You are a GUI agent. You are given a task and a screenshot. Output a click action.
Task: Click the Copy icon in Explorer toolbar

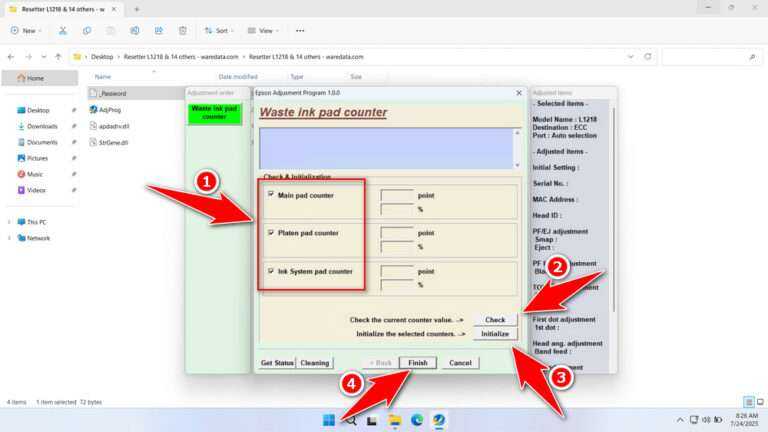(87, 30)
